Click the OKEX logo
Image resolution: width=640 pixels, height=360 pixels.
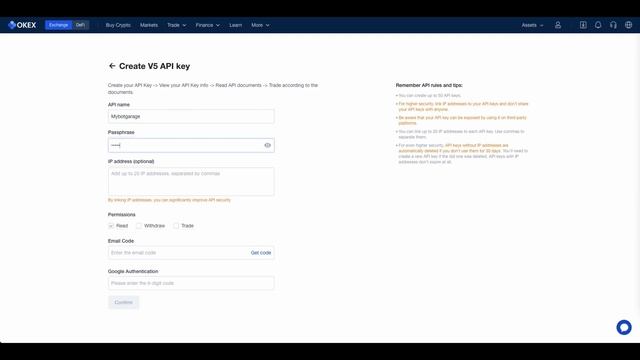click(x=22, y=25)
